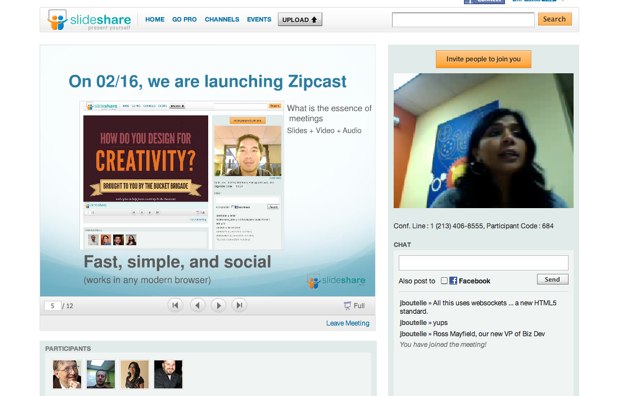The image size is (621, 396).
Task: Click the orange Search button
Action: pos(554,19)
